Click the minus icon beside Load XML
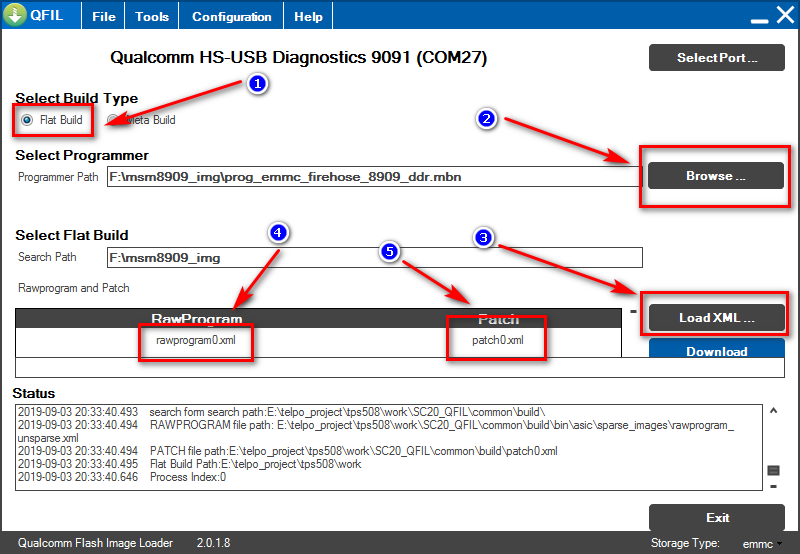The height and width of the screenshot is (554, 800). point(633,311)
